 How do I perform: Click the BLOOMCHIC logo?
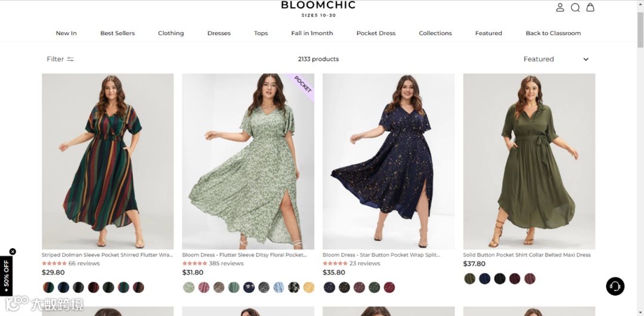click(x=318, y=5)
